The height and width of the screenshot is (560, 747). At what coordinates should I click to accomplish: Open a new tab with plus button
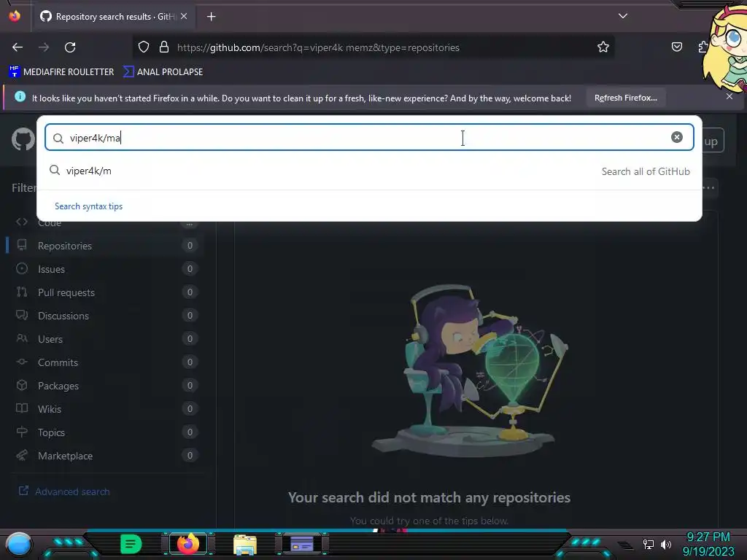(211, 17)
